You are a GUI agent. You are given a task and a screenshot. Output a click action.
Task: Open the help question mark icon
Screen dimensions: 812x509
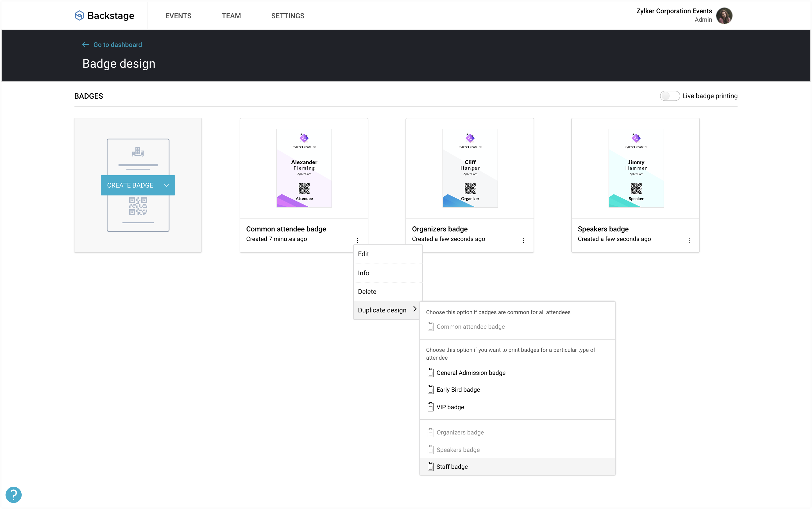(x=13, y=495)
